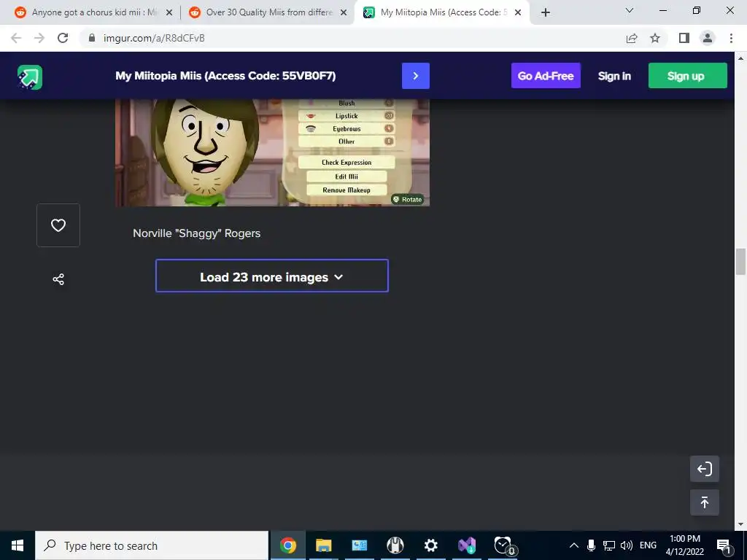This screenshot has width=747, height=560.
Task: Click the taskbar icon left of Settings gear
Action: 395,545
